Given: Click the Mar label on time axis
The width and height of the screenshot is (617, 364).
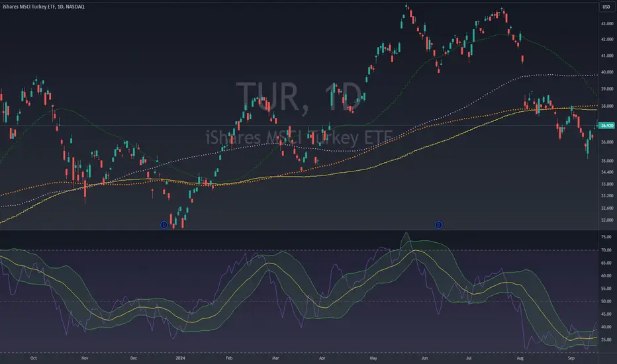Looking at the screenshot, I should coord(275,358).
